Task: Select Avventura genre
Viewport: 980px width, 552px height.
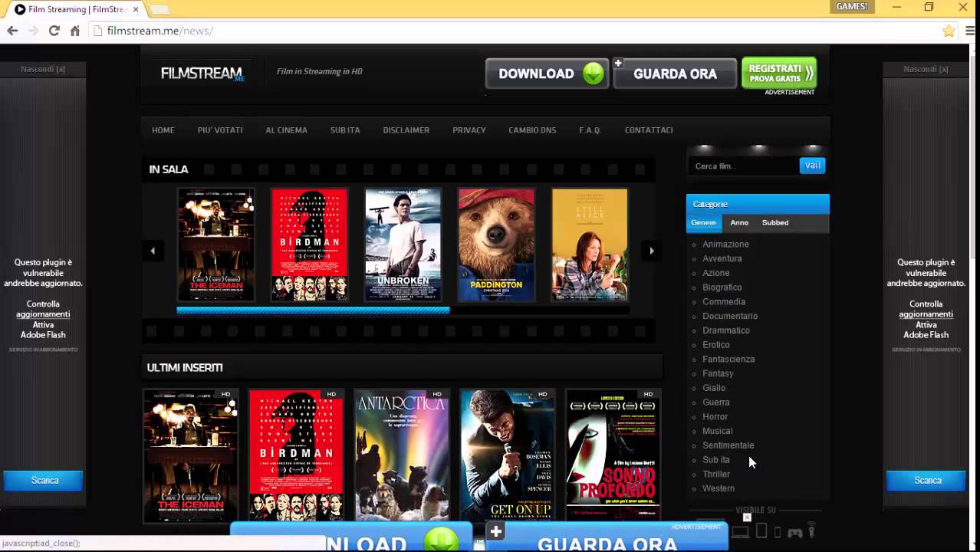Action: [x=722, y=259]
